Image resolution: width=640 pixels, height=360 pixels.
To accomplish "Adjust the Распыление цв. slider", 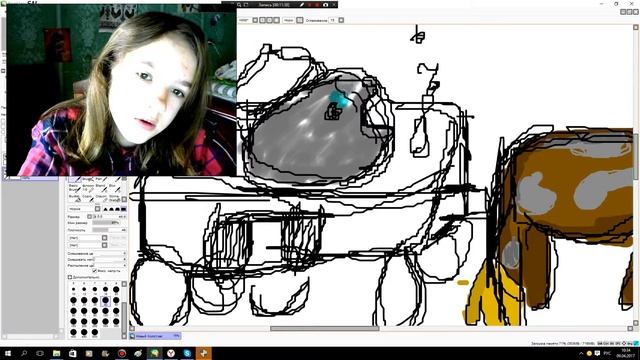I will [109, 265].
